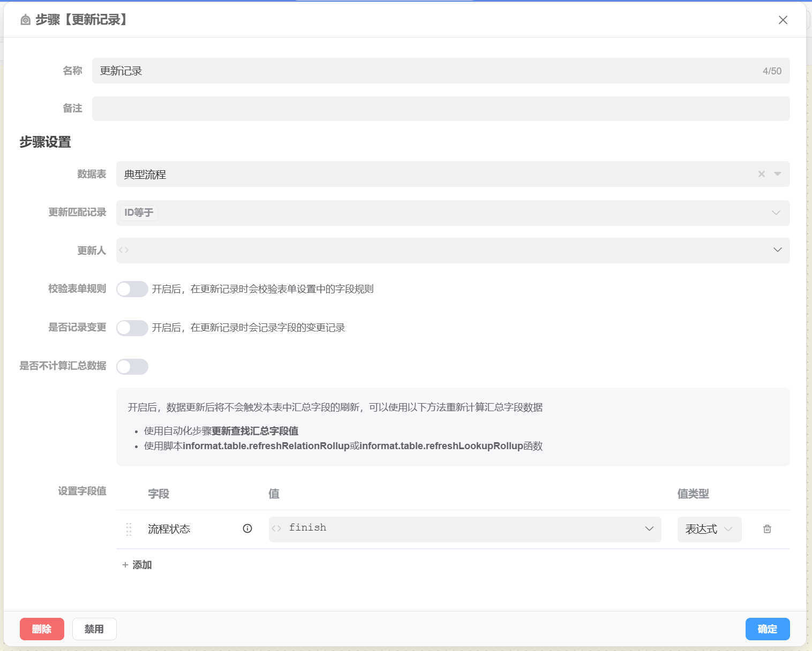Screen dimensions: 812x651
Task: Enable the 校验表单规则 switch
Action: pyautogui.click(x=132, y=289)
